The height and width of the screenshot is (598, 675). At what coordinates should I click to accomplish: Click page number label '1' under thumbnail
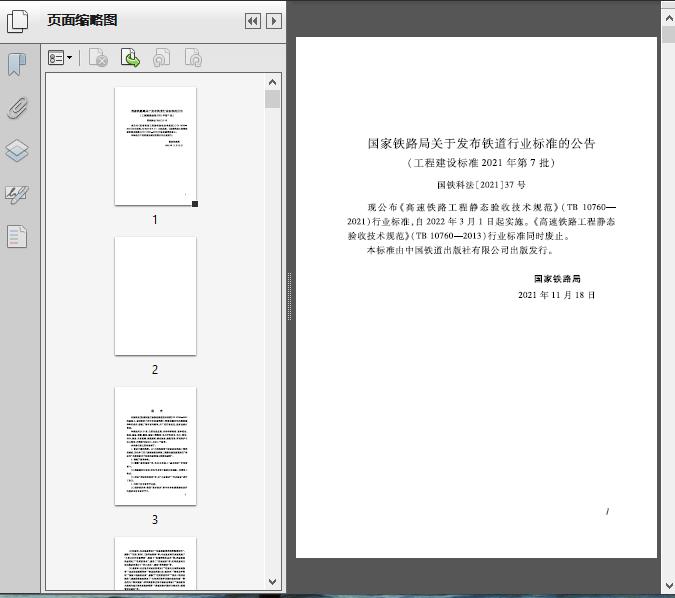(155, 220)
